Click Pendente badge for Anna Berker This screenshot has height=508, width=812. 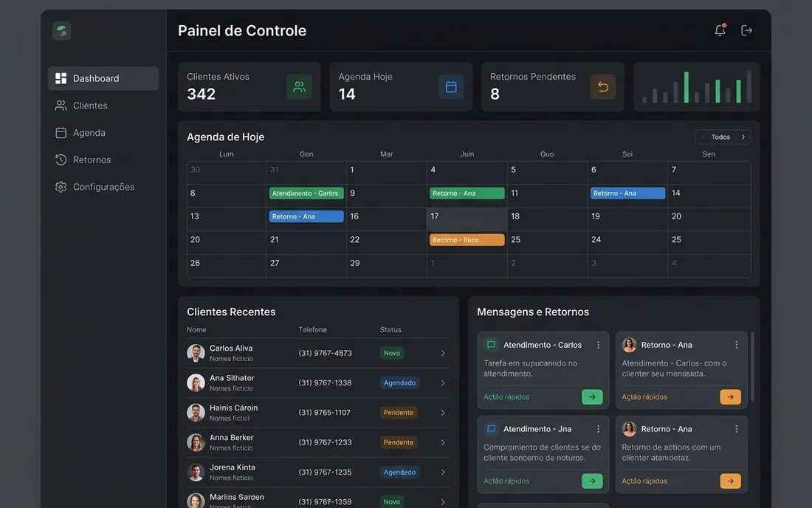pos(398,442)
